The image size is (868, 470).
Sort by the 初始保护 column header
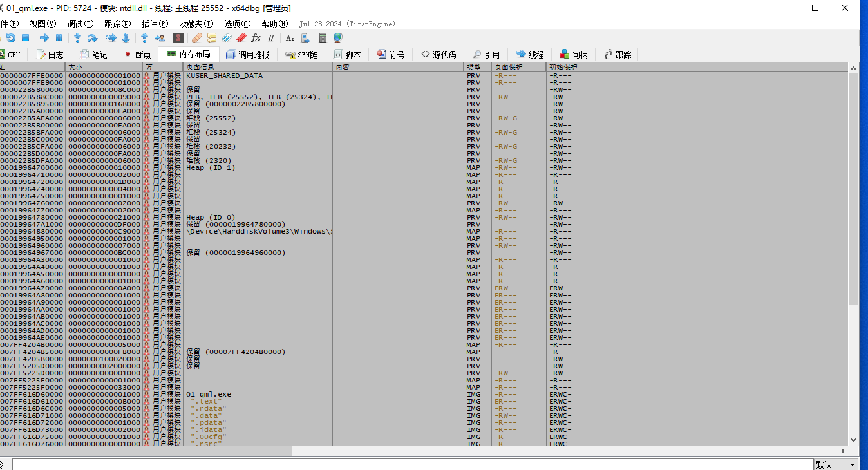point(696,67)
